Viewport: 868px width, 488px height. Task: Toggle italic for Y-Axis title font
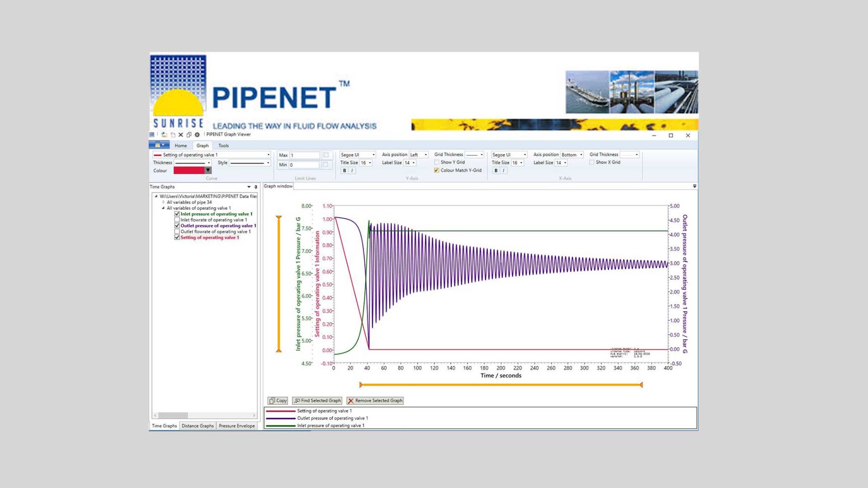[352, 171]
